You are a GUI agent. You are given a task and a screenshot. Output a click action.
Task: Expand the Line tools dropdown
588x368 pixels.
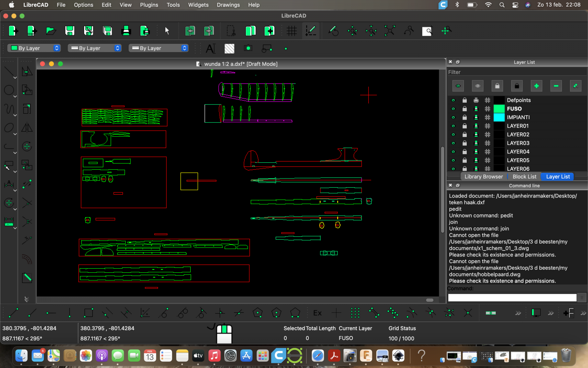[x=15, y=78]
